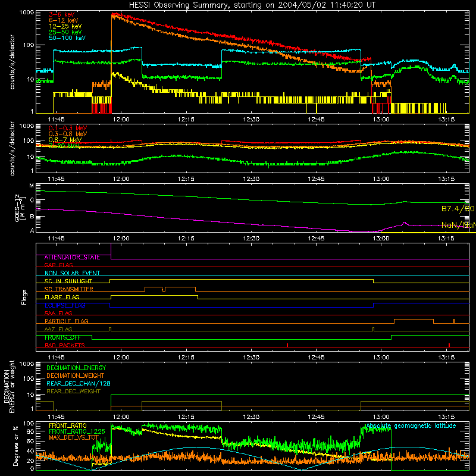The height and width of the screenshot is (476, 476).
Task: Click the '12:00' tick under the keV panel
Action: pyautogui.click(x=121, y=120)
